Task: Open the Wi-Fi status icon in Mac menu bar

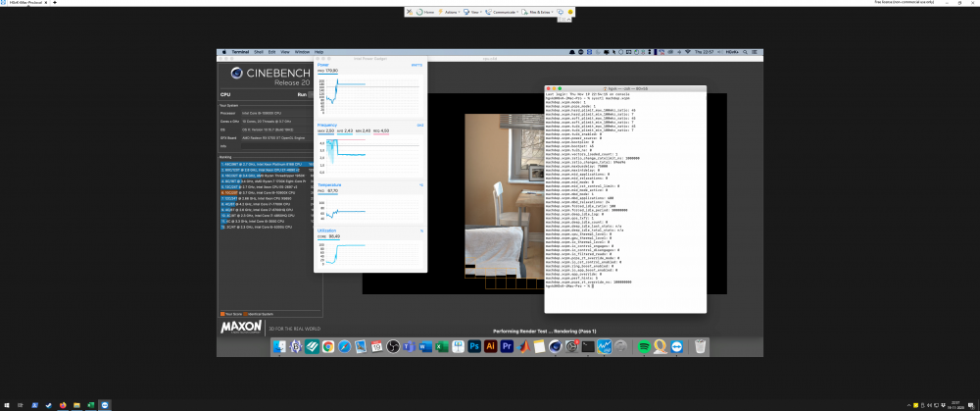Action: (x=688, y=52)
